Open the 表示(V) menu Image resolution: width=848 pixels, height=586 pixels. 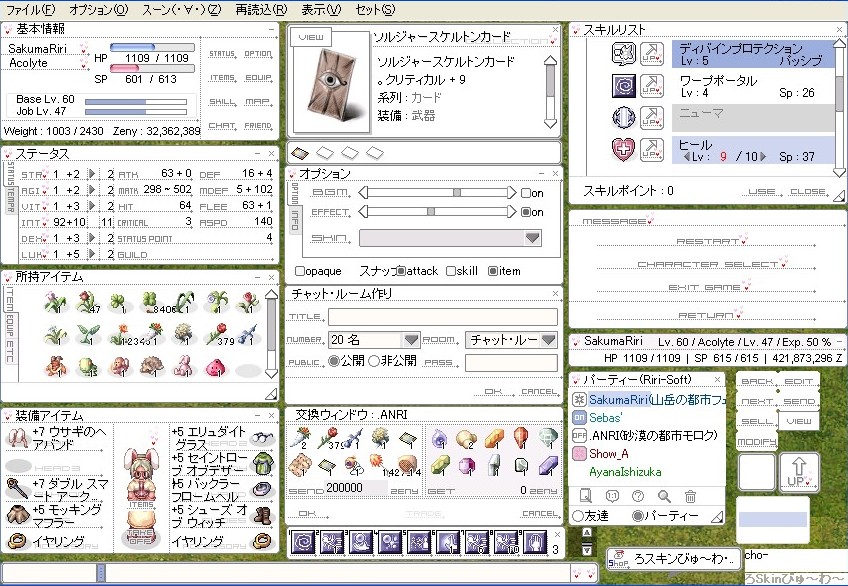pos(321,9)
